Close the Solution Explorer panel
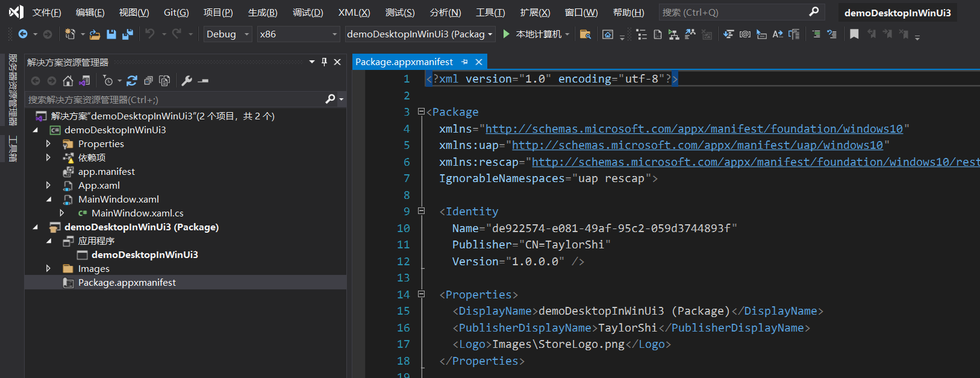980x378 pixels. coord(337,61)
